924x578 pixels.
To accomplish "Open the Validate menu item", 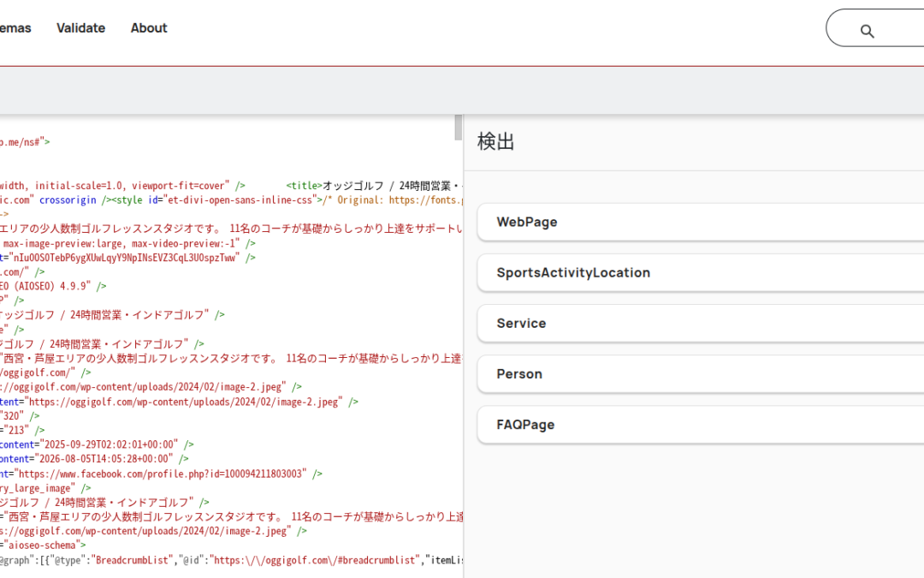I will point(80,28).
